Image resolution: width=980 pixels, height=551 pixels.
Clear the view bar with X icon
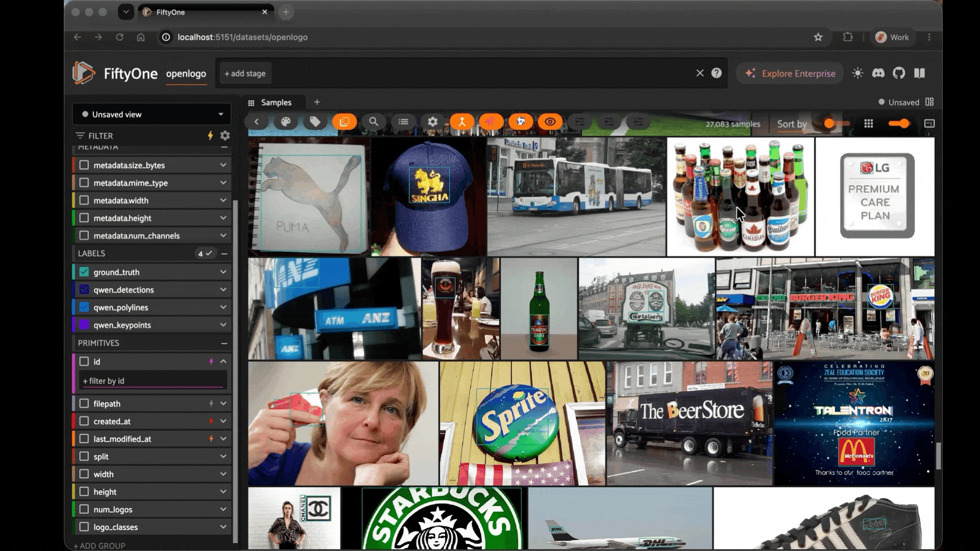700,73
